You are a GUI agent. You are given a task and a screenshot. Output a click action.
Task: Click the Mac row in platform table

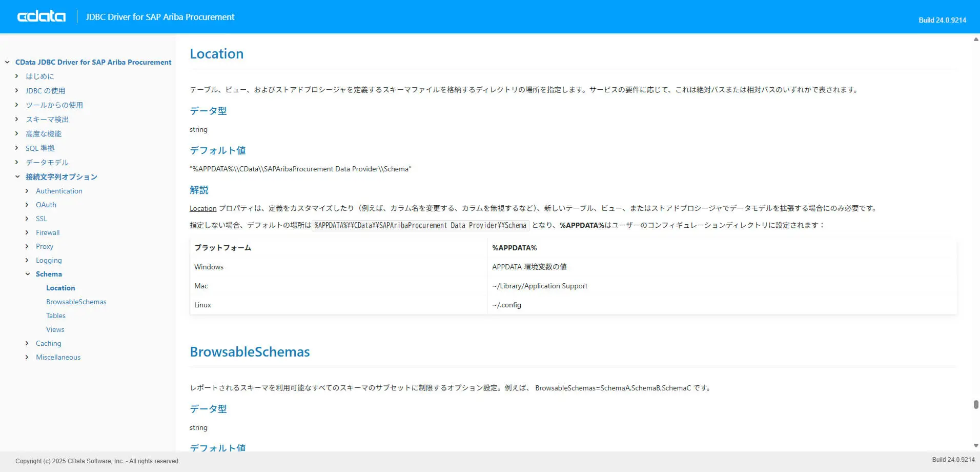click(573, 286)
